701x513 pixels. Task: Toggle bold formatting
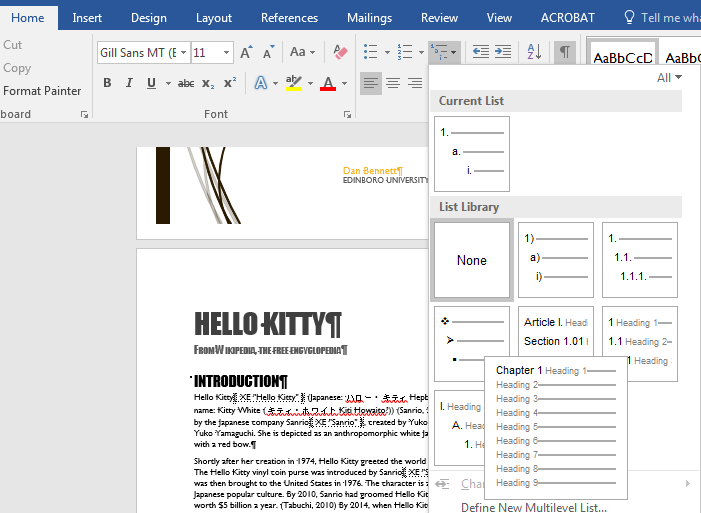point(107,84)
